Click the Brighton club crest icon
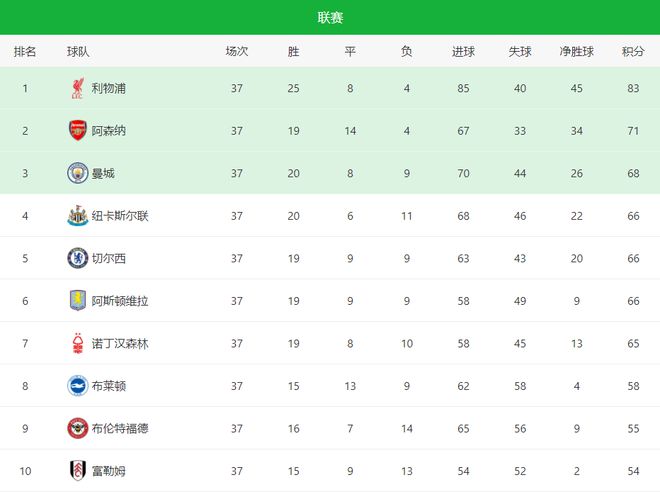 [77, 386]
